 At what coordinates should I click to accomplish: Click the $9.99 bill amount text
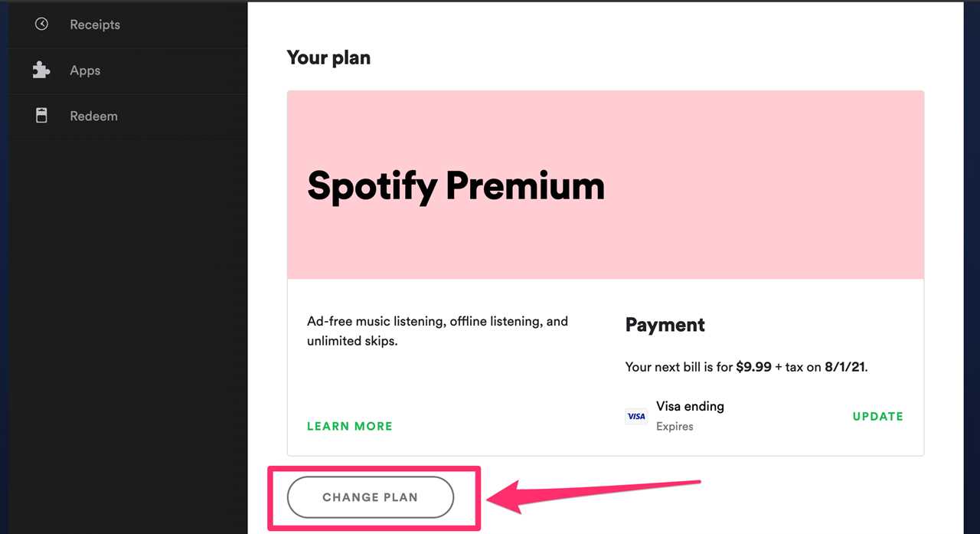(x=753, y=367)
